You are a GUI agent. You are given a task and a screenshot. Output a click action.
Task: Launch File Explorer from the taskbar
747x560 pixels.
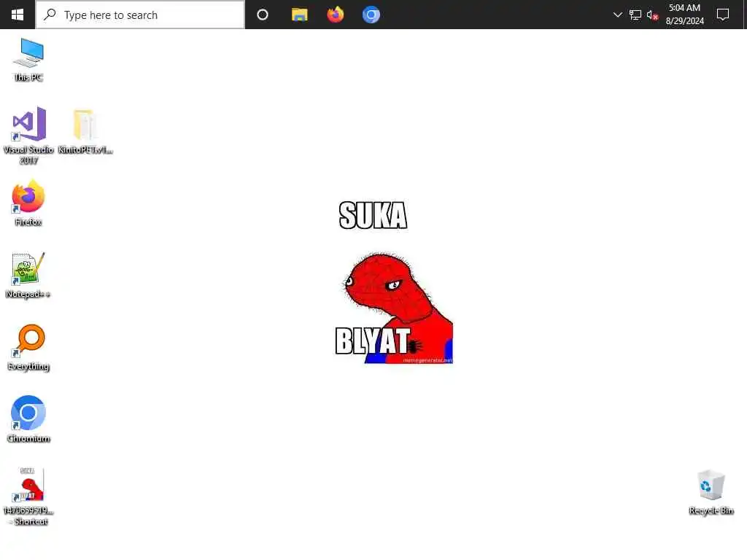click(299, 15)
